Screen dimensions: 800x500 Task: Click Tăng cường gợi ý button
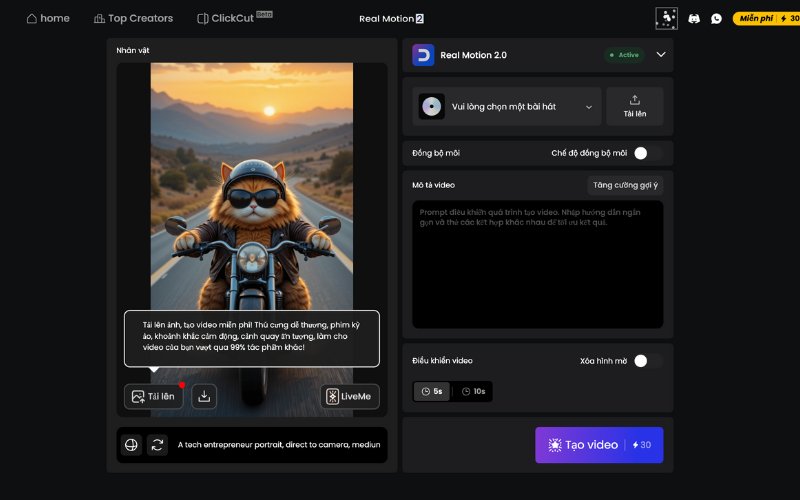tap(625, 185)
